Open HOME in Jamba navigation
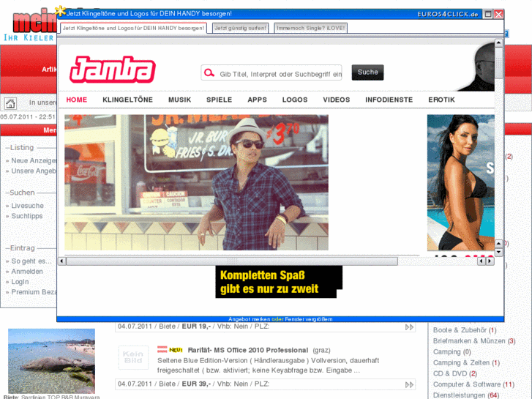This screenshot has height=399, width=532. pyautogui.click(x=77, y=100)
